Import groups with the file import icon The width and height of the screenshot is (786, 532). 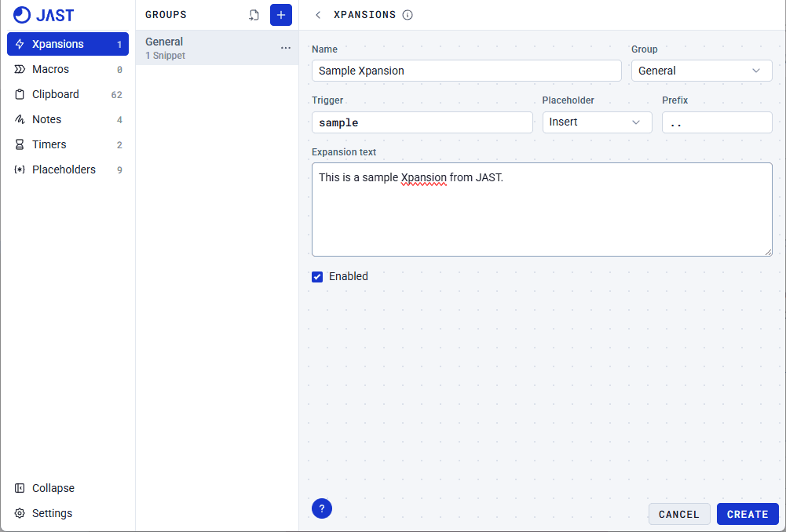point(254,15)
